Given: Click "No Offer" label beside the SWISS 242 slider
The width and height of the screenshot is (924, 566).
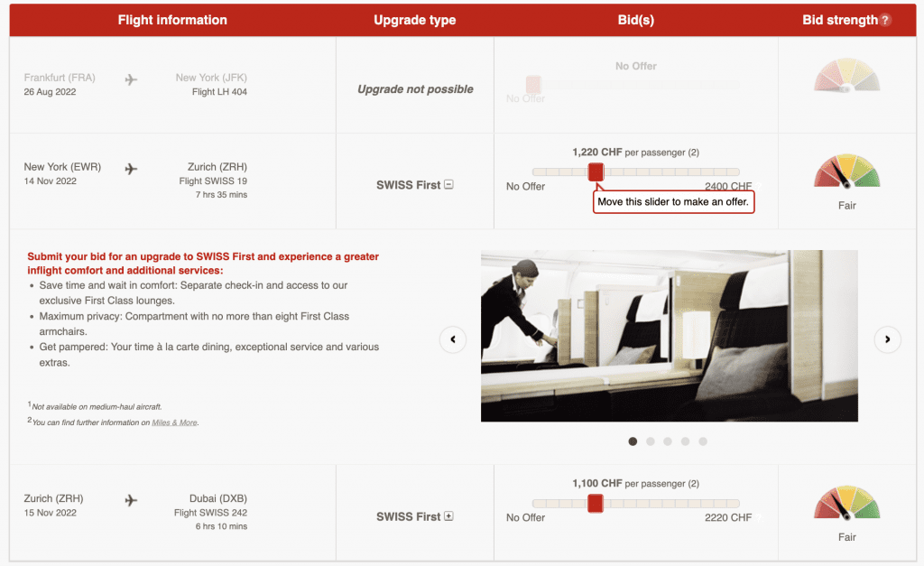Looking at the screenshot, I should click(526, 517).
